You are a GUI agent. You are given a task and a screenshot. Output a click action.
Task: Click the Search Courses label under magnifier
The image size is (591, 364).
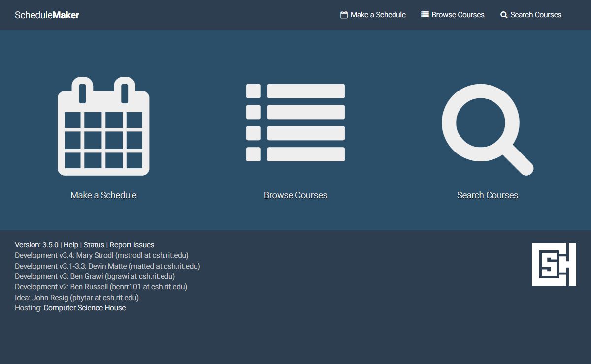tap(488, 195)
